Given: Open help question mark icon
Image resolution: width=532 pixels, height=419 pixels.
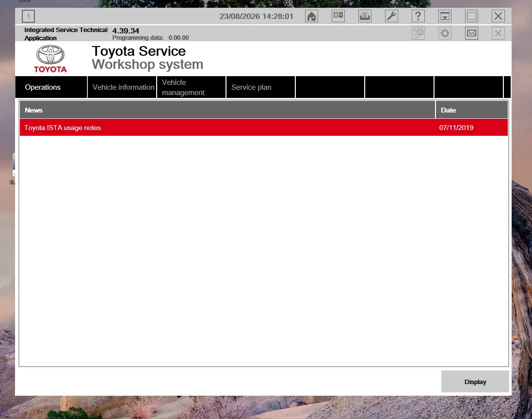Looking at the screenshot, I should point(418,16).
